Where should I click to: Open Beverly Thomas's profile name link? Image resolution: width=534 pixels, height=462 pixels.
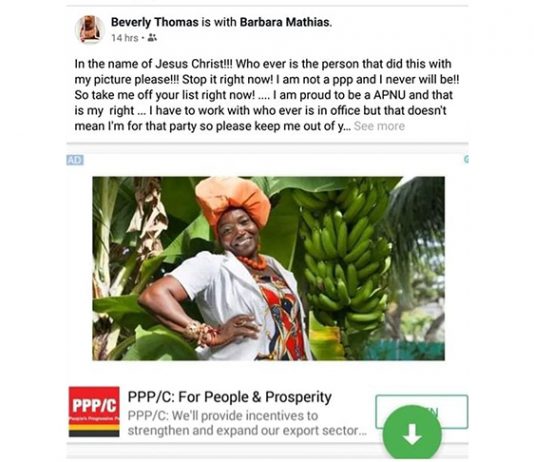coord(155,22)
